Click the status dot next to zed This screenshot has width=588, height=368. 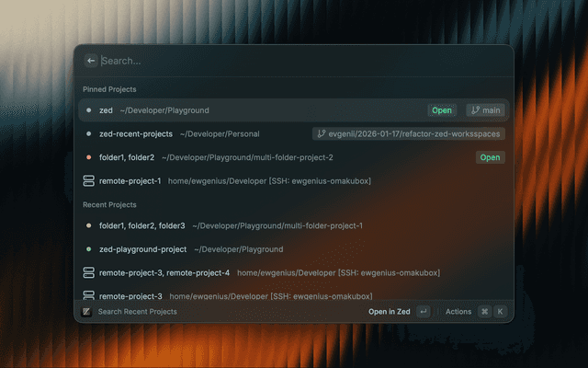click(x=89, y=110)
